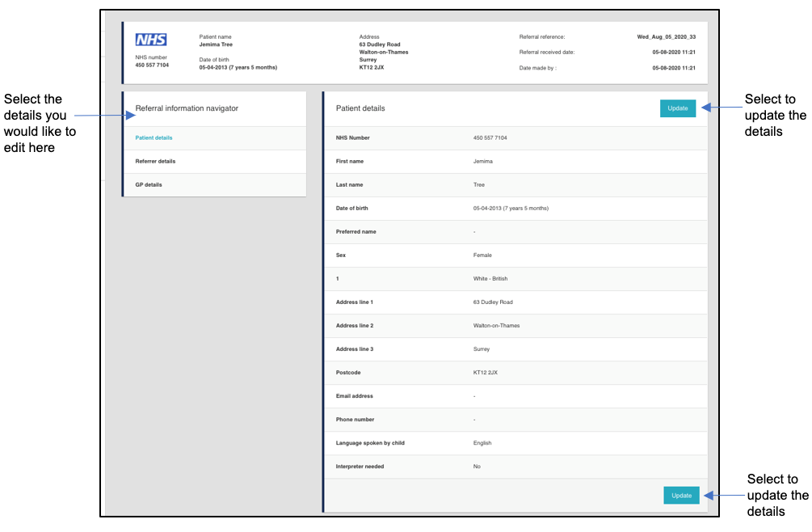
Task: Open GP details section
Action: pos(149,185)
